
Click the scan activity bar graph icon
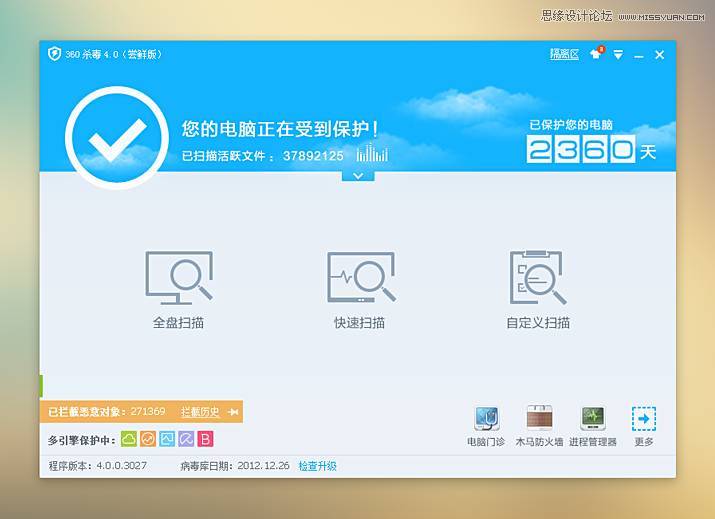click(372, 153)
